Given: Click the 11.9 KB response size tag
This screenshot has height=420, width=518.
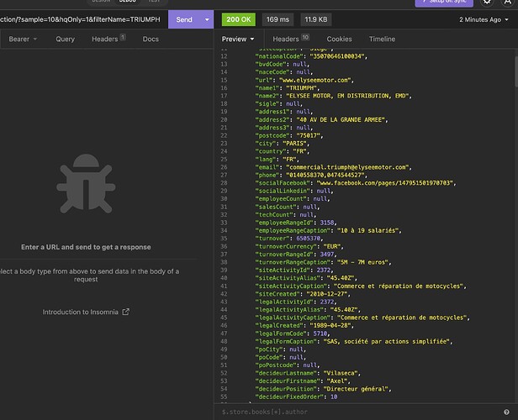Looking at the screenshot, I should coord(316,19).
